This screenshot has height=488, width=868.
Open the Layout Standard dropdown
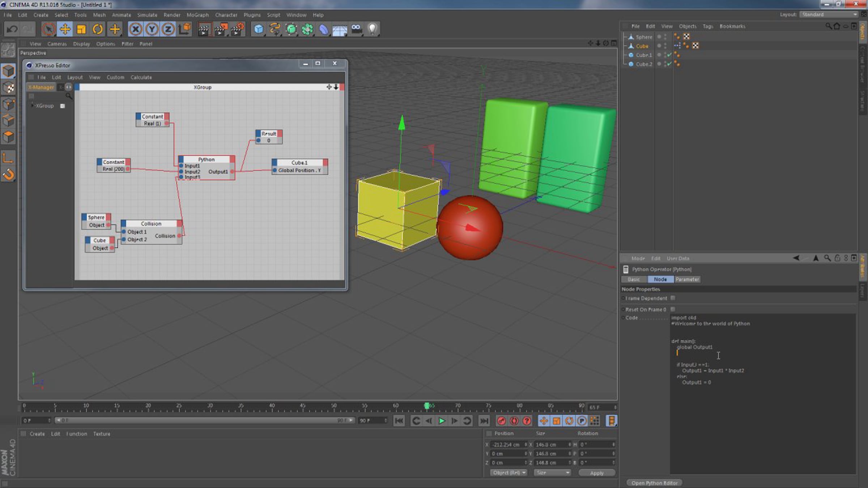[829, 14]
